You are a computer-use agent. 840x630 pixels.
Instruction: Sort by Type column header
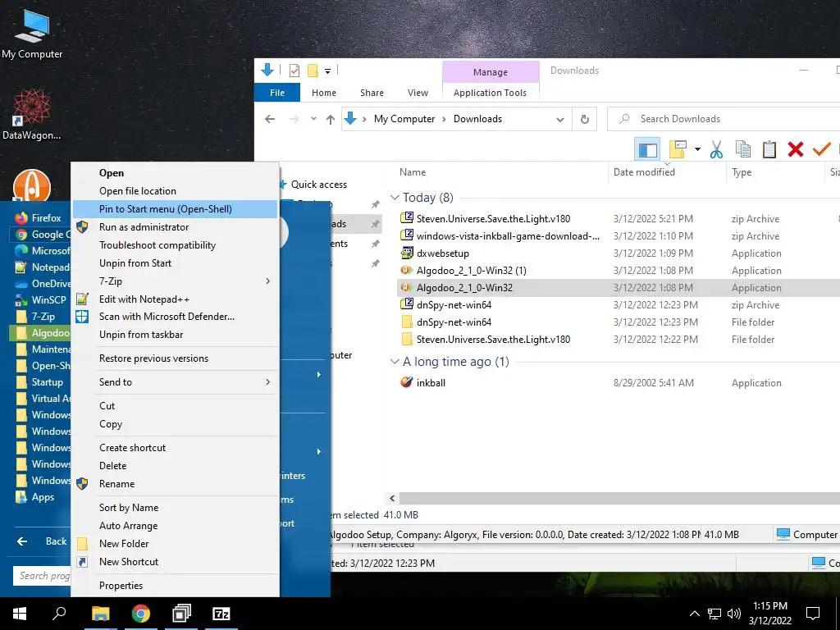(x=742, y=172)
